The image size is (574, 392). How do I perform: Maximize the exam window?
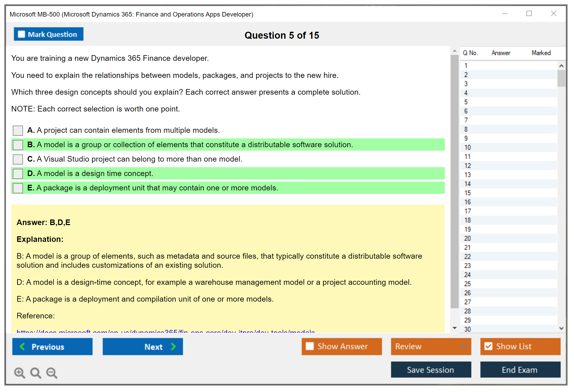click(x=529, y=14)
